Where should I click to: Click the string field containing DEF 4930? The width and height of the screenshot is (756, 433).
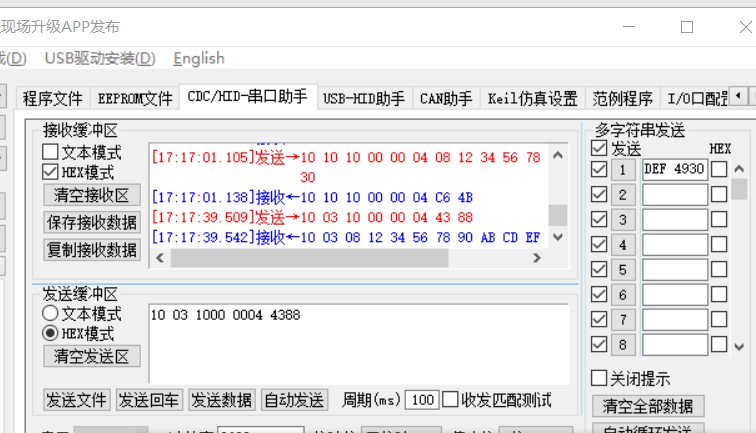[x=675, y=170]
